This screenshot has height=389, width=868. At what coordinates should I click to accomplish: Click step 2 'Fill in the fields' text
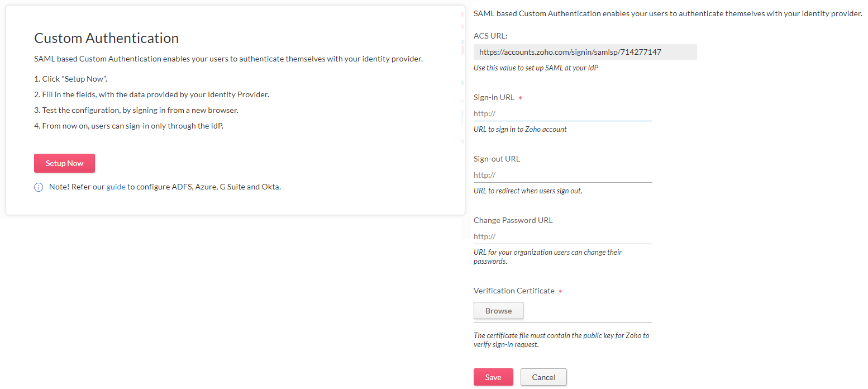click(x=151, y=94)
